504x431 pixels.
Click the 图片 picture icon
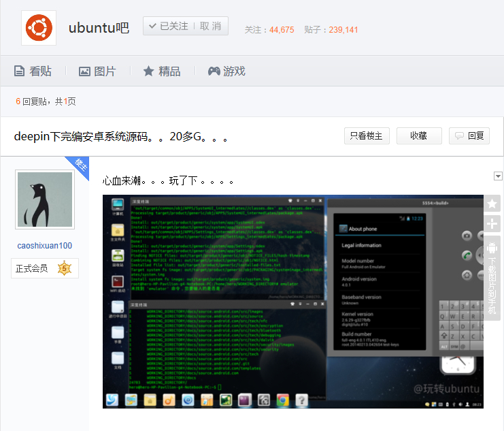pos(84,71)
